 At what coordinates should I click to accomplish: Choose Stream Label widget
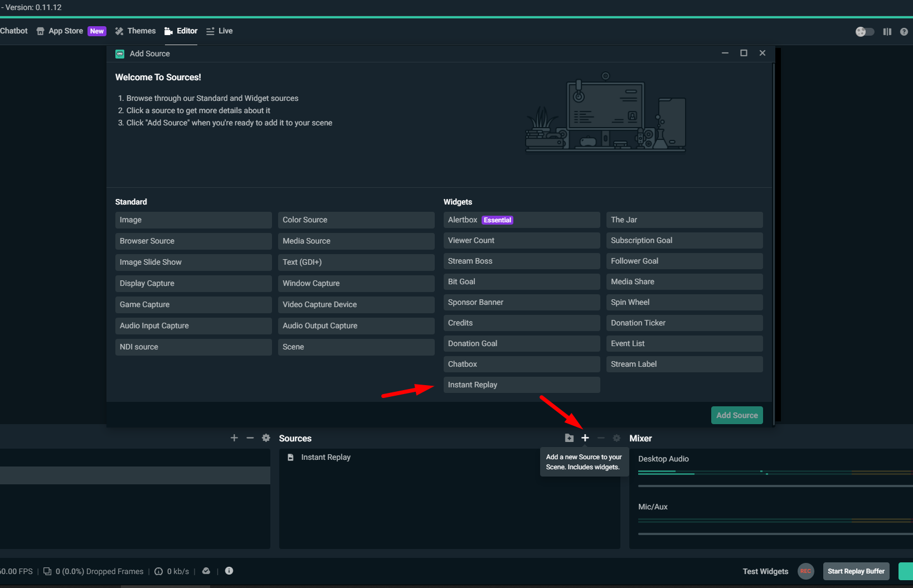point(684,364)
